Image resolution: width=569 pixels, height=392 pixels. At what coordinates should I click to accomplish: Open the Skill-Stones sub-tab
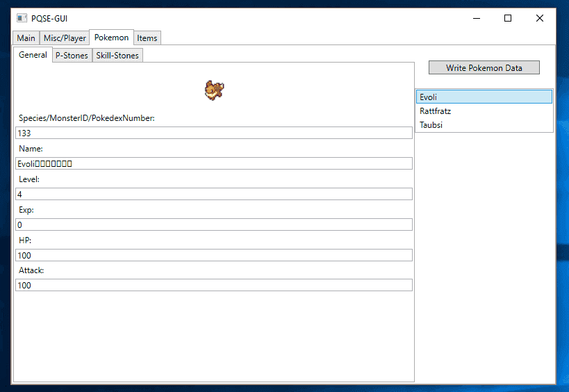tap(117, 56)
